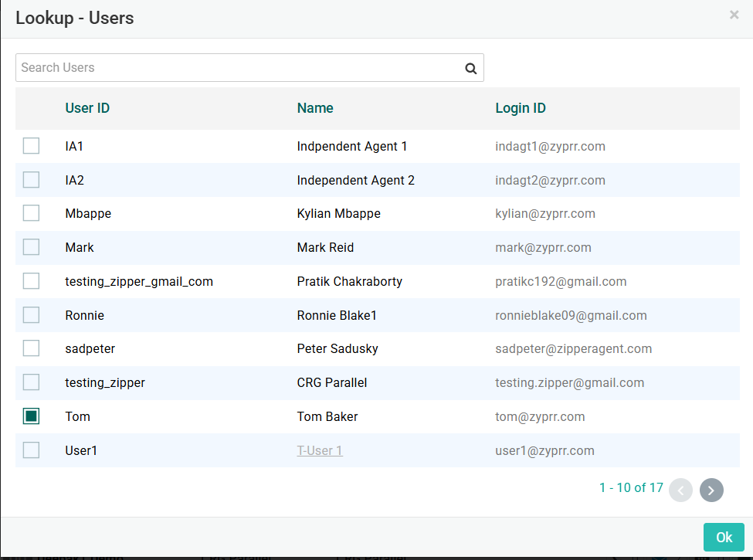Sort by Login ID column header
Image resolution: width=753 pixels, height=560 pixels.
(521, 108)
